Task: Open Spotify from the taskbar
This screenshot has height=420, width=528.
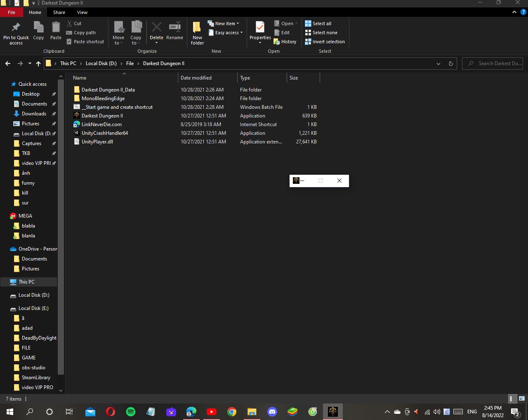Action: click(131, 411)
